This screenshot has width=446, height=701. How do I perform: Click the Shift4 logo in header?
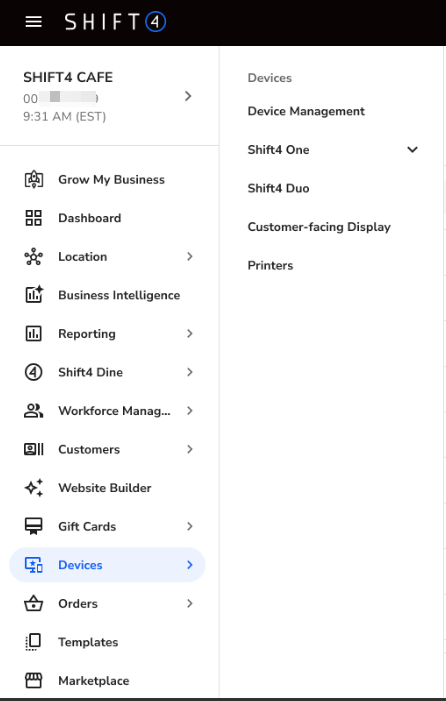point(115,21)
